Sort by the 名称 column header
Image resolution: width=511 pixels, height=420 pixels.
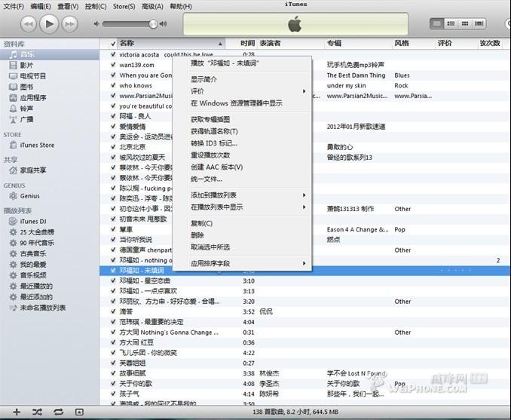pyautogui.click(x=171, y=44)
